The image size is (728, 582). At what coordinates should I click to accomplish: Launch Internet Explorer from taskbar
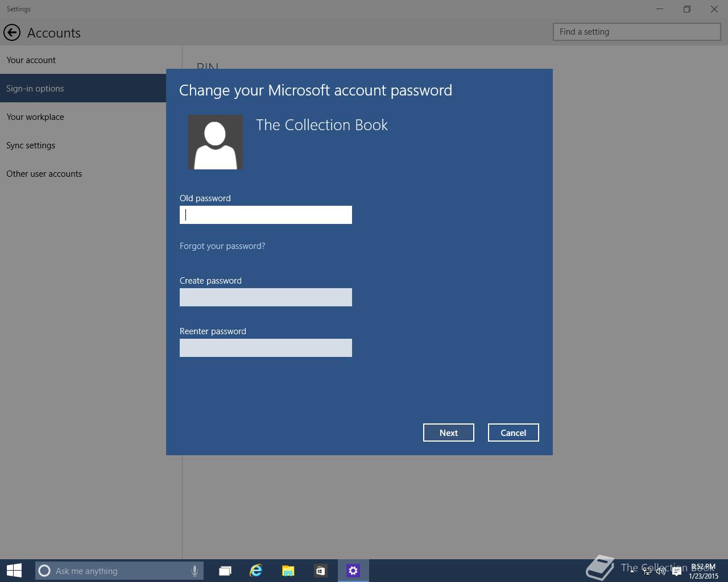[256, 571]
